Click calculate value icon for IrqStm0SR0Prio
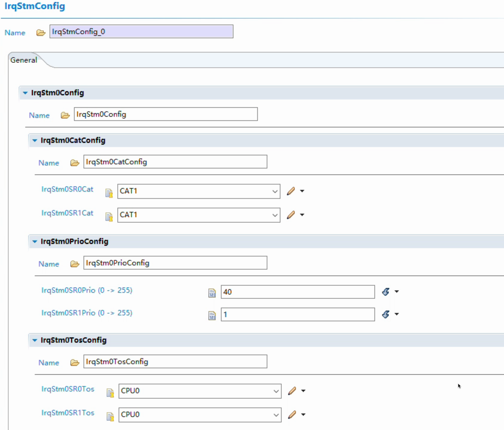504x430 pixels. pos(386,292)
